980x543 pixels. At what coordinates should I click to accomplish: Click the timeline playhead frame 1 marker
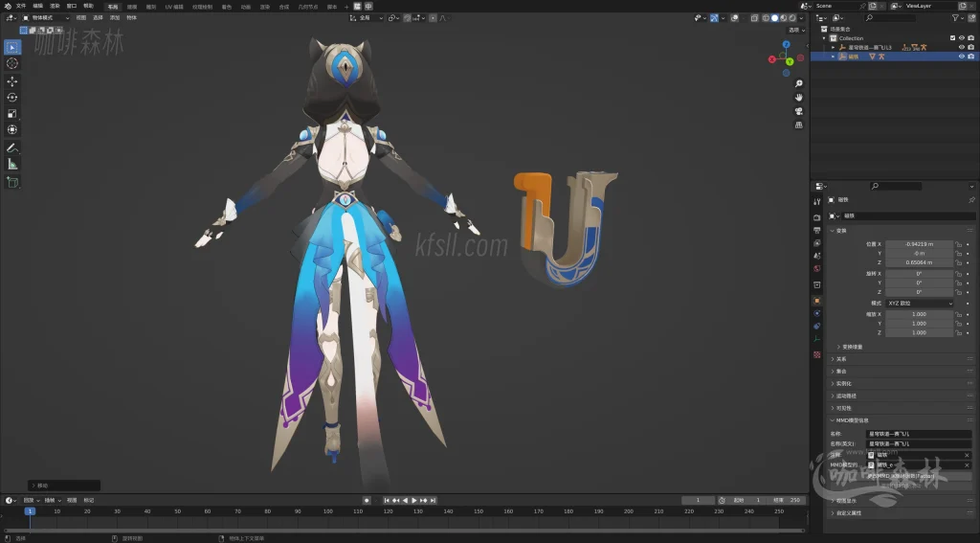30,511
